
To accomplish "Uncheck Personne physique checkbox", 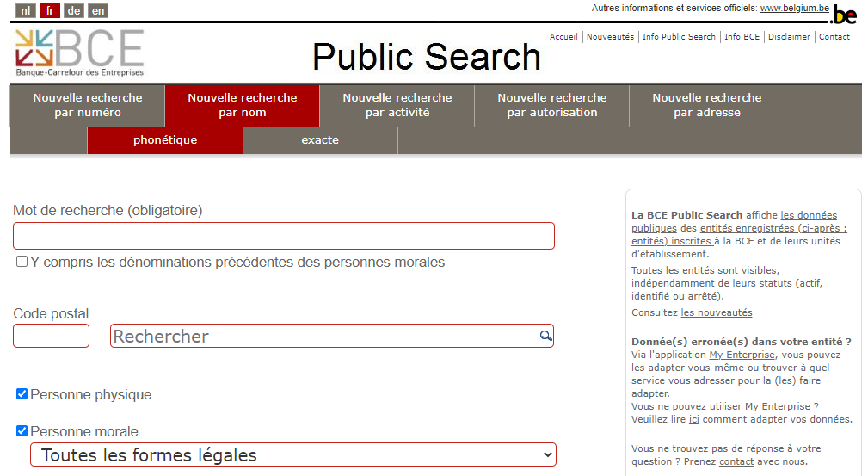I will [x=22, y=394].
